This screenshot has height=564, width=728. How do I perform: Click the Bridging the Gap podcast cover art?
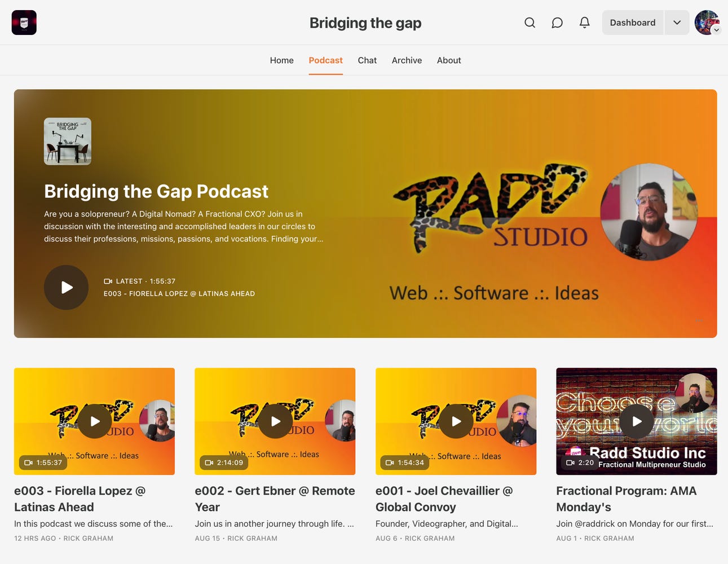[x=68, y=141]
